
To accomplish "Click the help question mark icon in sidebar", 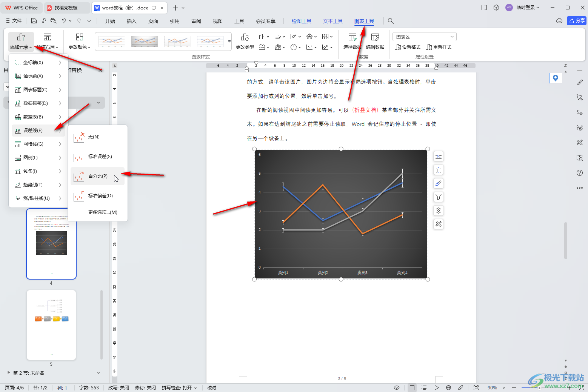I will tap(580, 173).
